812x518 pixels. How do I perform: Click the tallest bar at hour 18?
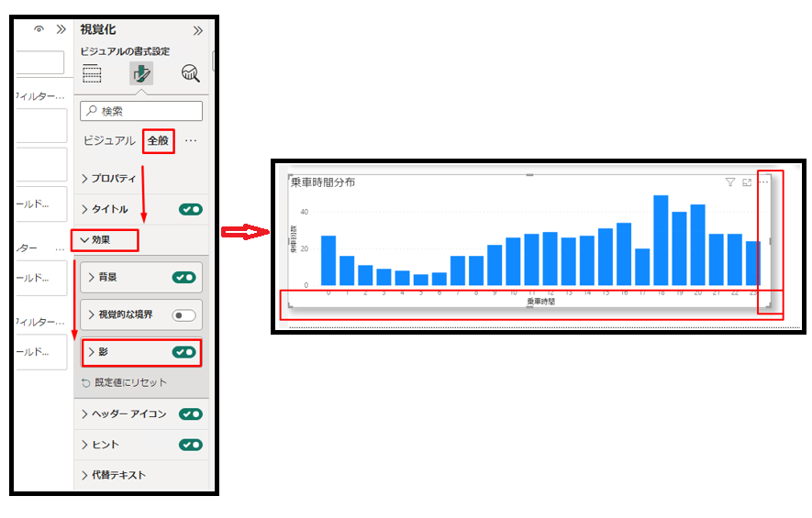point(661,240)
